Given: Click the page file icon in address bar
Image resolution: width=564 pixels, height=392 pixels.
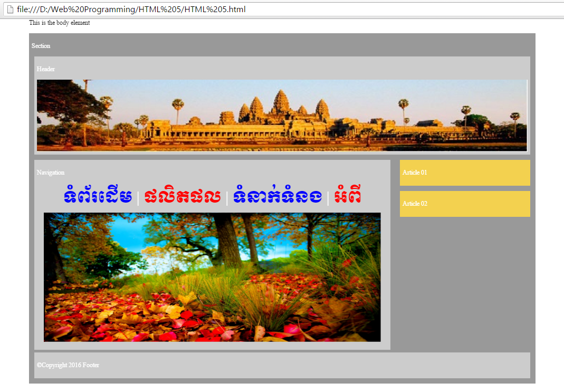Looking at the screenshot, I should tap(10, 9).
